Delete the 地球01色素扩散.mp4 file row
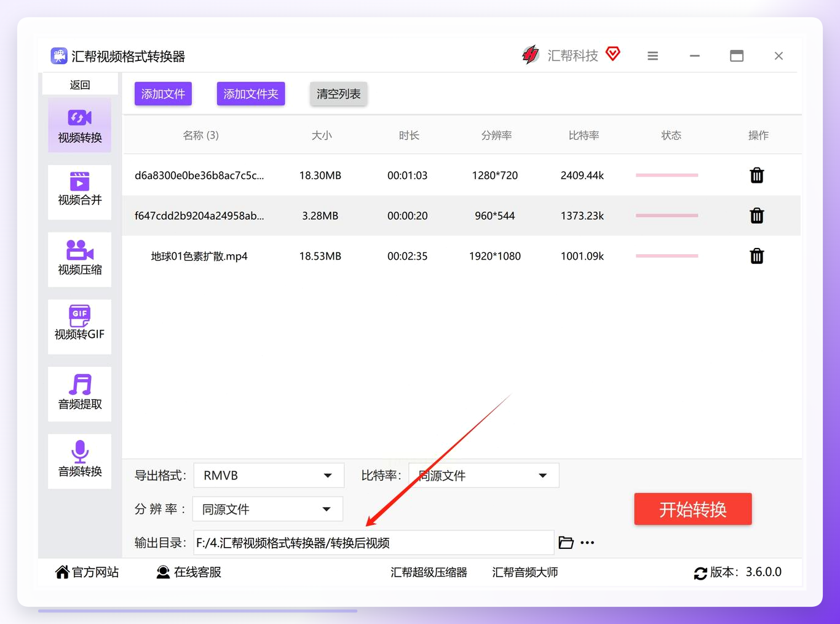840x624 pixels. pyautogui.click(x=757, y=256)
